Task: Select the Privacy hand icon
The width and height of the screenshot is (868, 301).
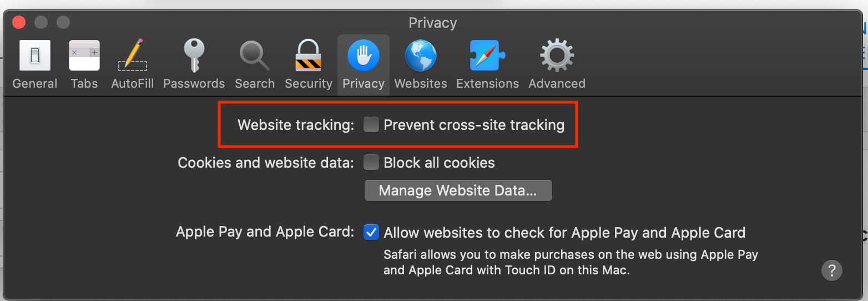Action: pyautogui.click(x=364, y=56)
